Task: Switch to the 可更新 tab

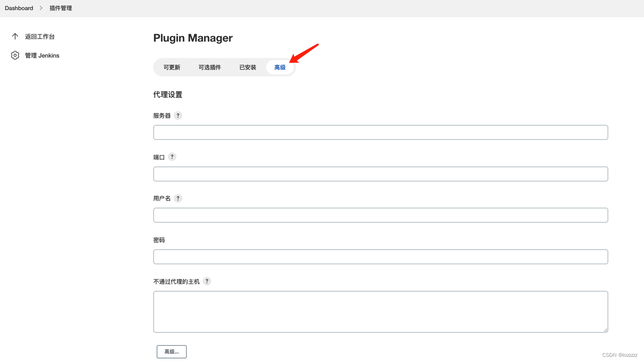Action: (172, 67)
